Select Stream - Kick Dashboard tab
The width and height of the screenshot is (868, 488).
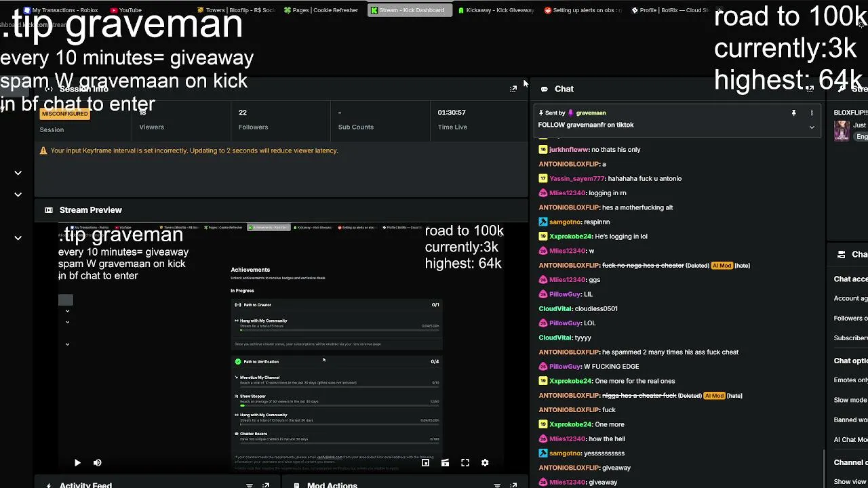click(408, 10)
